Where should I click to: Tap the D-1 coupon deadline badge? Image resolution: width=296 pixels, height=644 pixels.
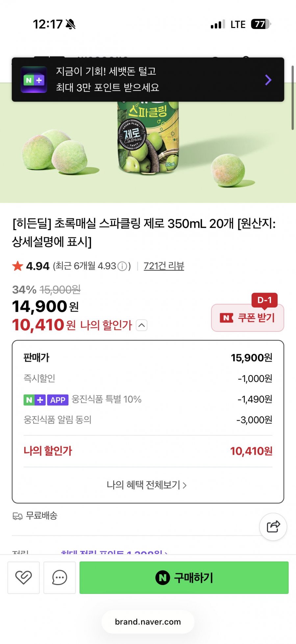click(x=264, y=300)
